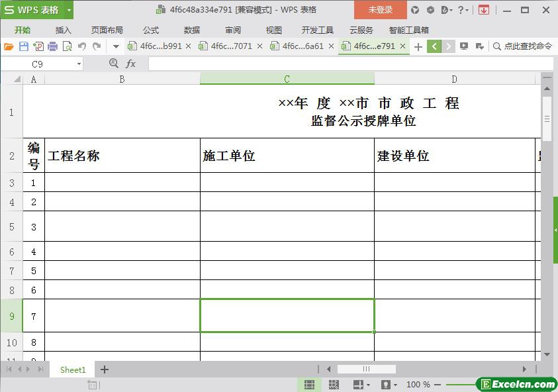Expand the WPS 表格 application menu dropdown

coord(68,10)
